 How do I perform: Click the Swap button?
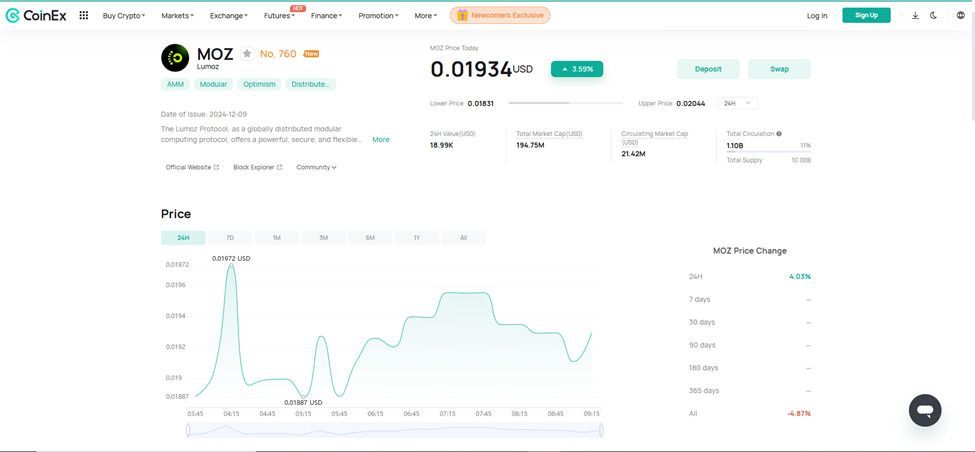click(779, 69)
